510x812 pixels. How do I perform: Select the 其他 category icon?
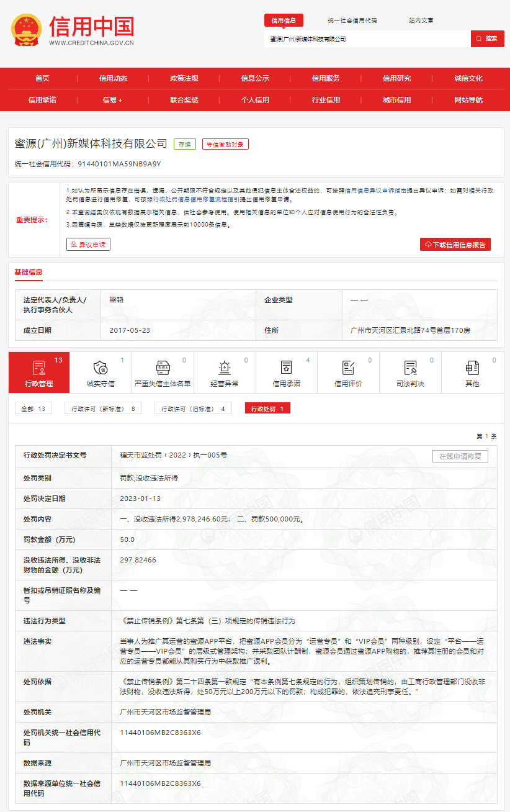point(472,368)
